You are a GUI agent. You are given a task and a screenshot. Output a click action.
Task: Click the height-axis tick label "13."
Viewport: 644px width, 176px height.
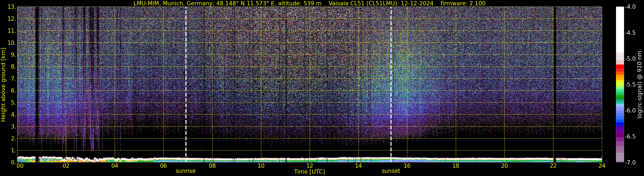tap(12, 7)
